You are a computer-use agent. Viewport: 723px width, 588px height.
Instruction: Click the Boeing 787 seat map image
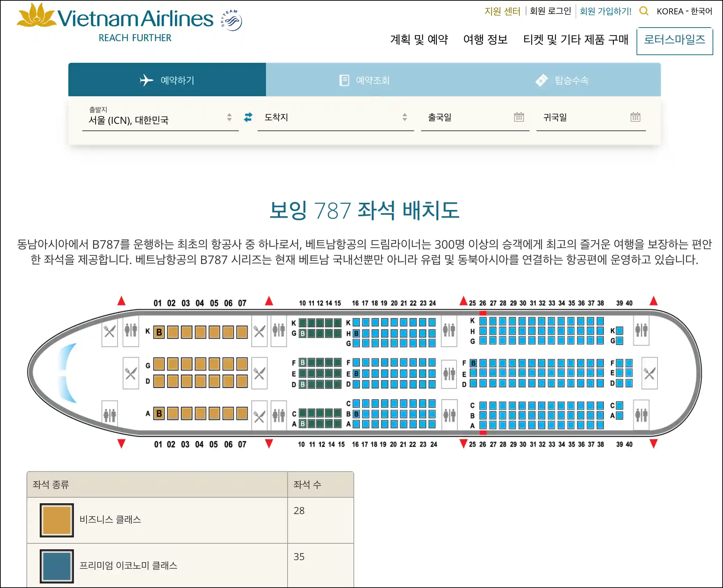(365, 372)
